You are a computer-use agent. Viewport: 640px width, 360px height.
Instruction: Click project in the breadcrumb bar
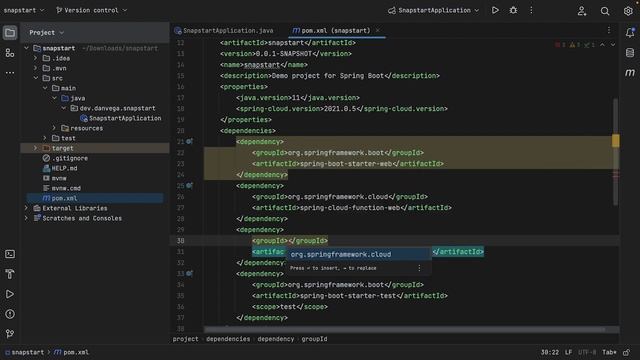coord(185,339)
